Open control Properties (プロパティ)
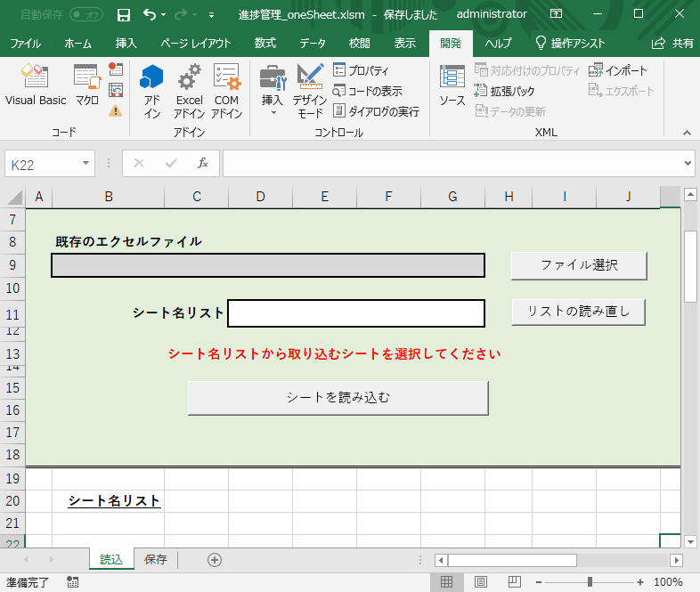This screenshot has height=592, width=700. [361, 70]
